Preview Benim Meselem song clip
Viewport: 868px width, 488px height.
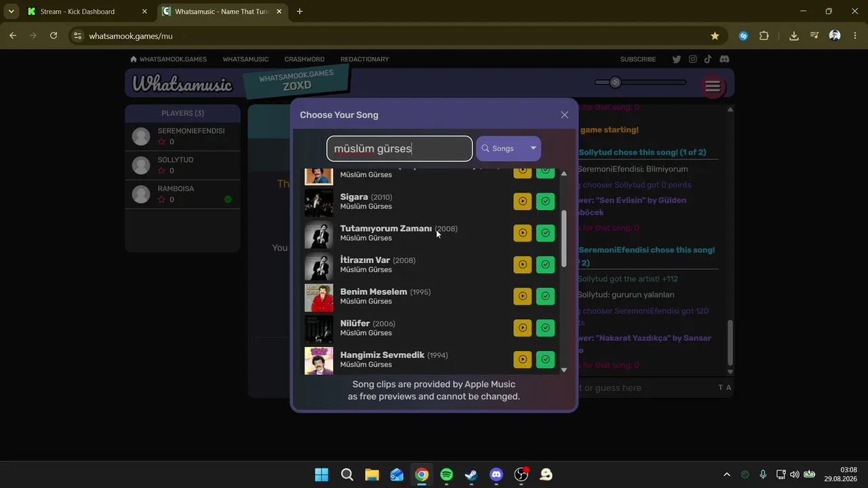point(522,296)
